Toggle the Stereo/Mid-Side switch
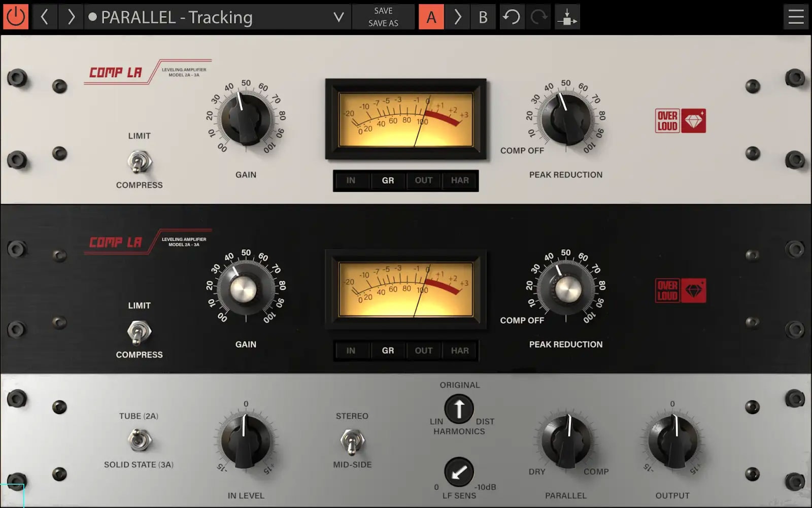812x508 pixels. (352, 441)
